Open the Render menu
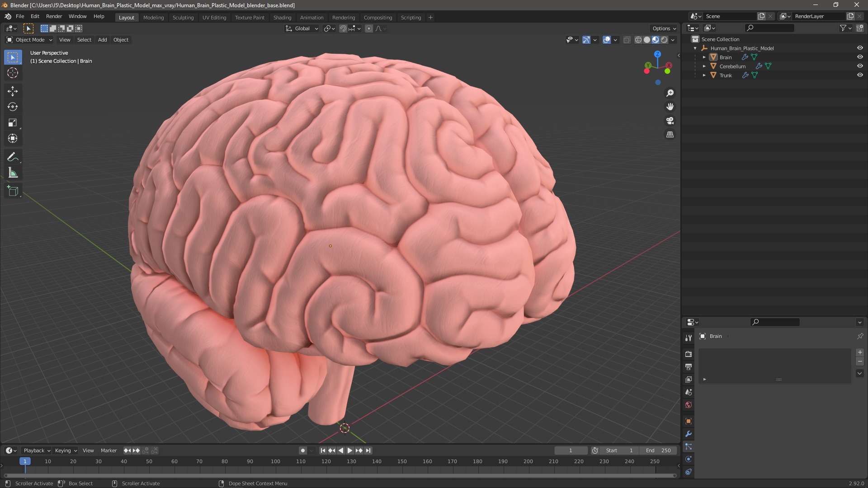 click(54, 16)
